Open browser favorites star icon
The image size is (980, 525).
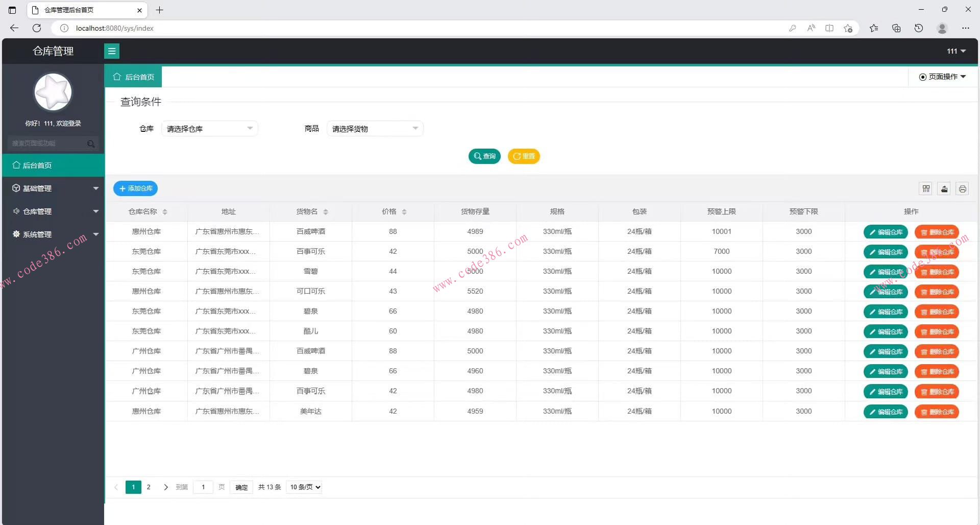pos(874,28)
